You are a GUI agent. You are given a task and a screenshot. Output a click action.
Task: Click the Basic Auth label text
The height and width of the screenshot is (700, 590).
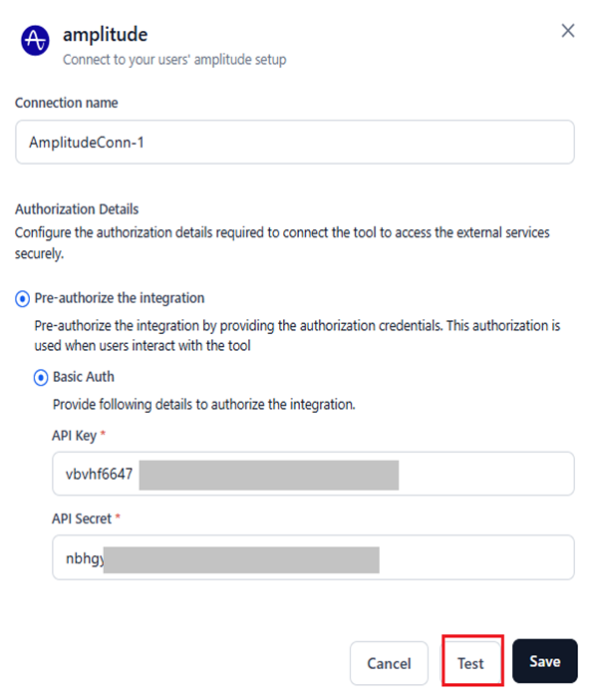pos(84,377)
